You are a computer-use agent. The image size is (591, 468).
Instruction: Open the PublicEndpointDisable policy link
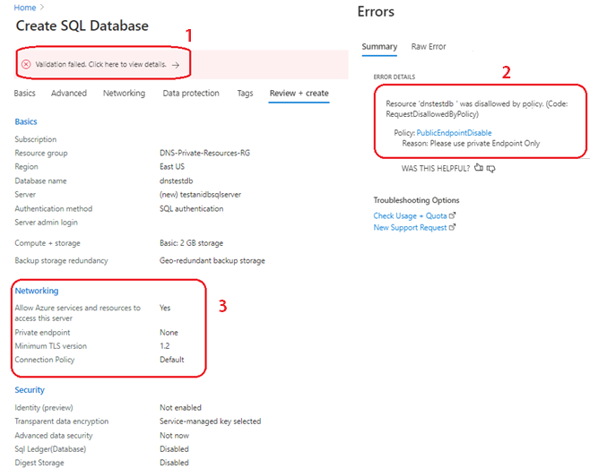pyautogui.click(x=454, y=133)
